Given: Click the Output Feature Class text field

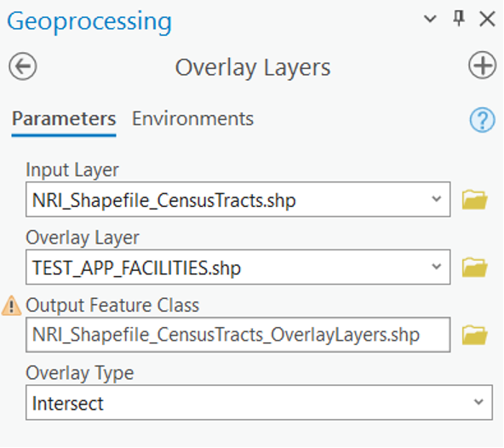Looking at the screenshot, I should [238, 335].
